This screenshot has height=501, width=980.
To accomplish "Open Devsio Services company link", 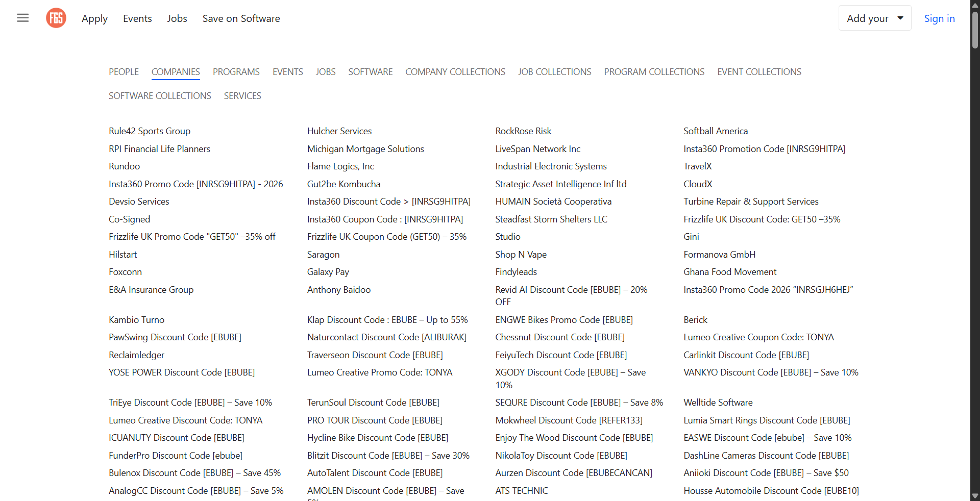I will tap(139, 202).
